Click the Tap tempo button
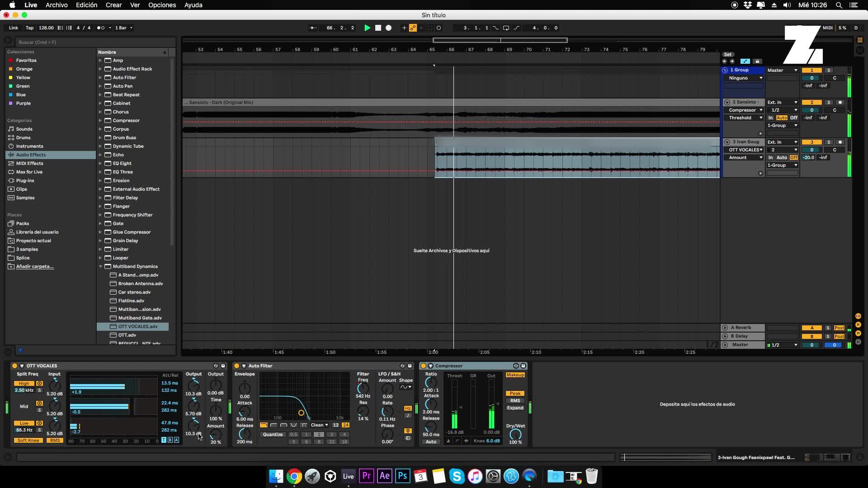The width and height of the screenshot is (868, 488). 29,28
